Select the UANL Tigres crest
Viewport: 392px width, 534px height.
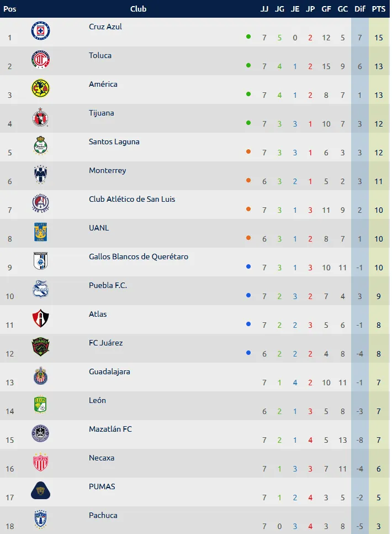40,232
